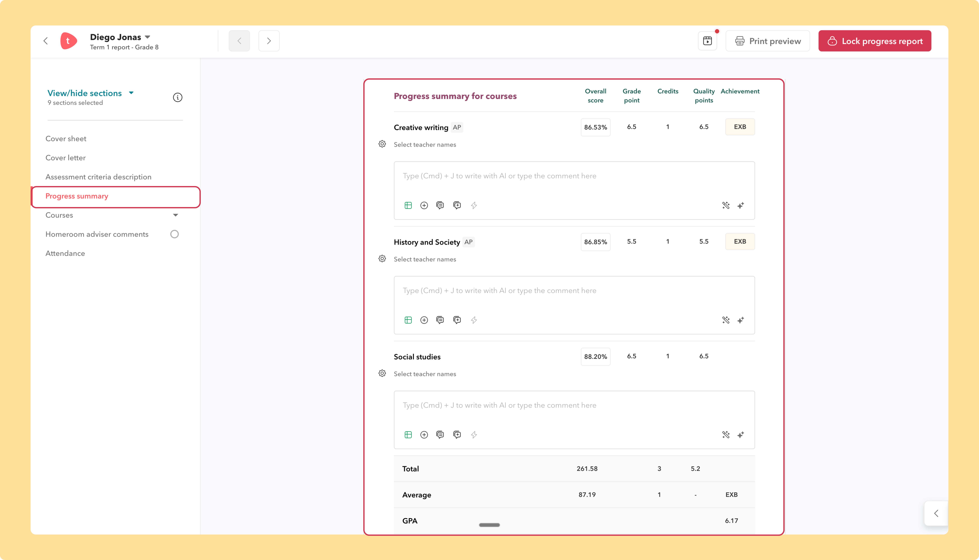Open the calendar icon with red notification dot

[707, 41]
